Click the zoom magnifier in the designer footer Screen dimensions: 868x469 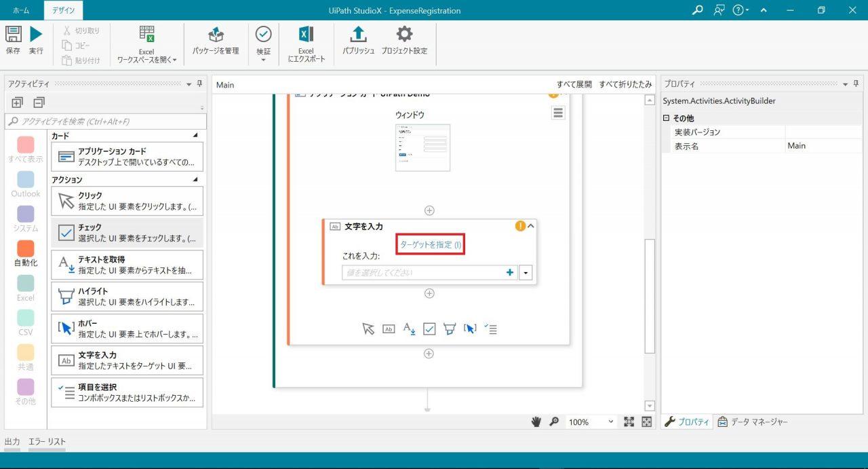point(554,421)
